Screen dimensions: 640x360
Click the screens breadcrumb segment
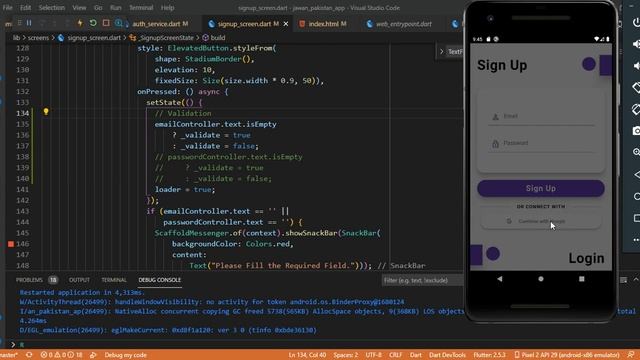38,38
